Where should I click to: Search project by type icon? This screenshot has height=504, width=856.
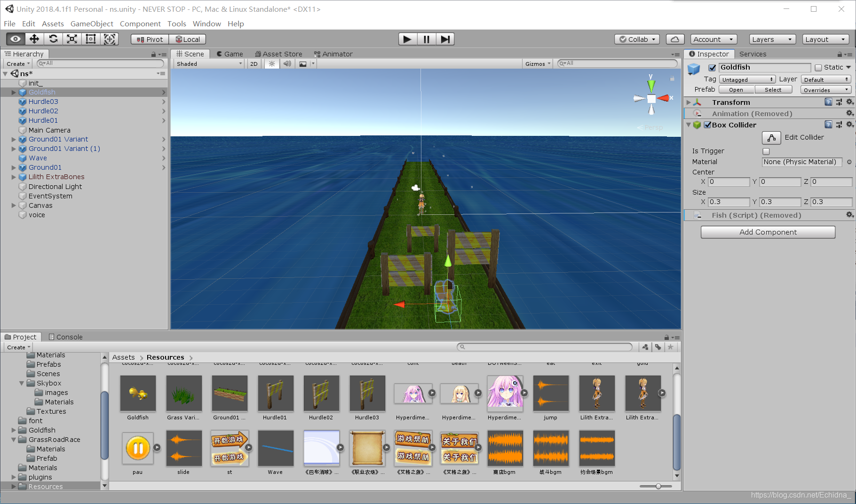tap(645, 347)
